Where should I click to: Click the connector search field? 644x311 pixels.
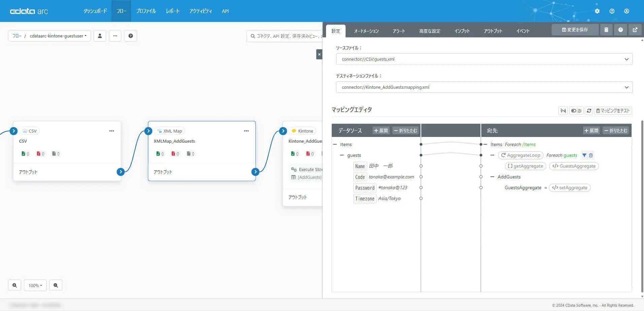pos(285,36)
